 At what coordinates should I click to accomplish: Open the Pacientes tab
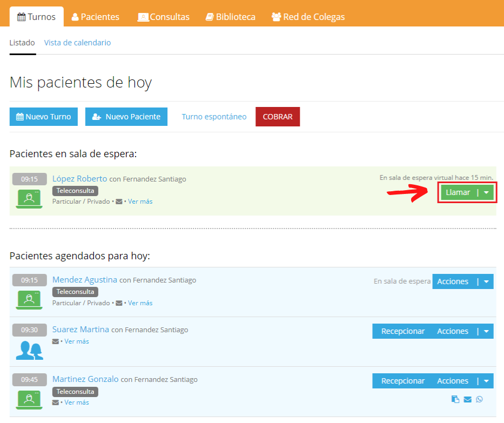click(x=96, y=17)
